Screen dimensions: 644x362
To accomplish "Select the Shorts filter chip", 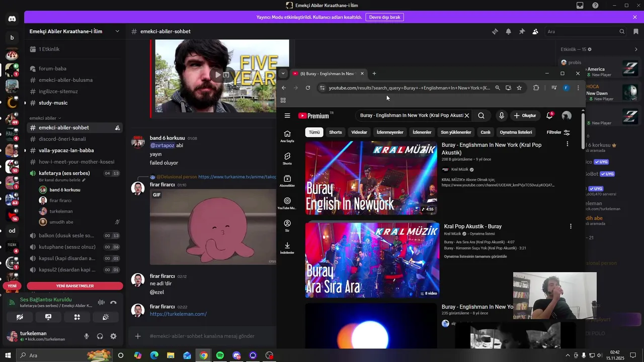I will tap(335, 132).
